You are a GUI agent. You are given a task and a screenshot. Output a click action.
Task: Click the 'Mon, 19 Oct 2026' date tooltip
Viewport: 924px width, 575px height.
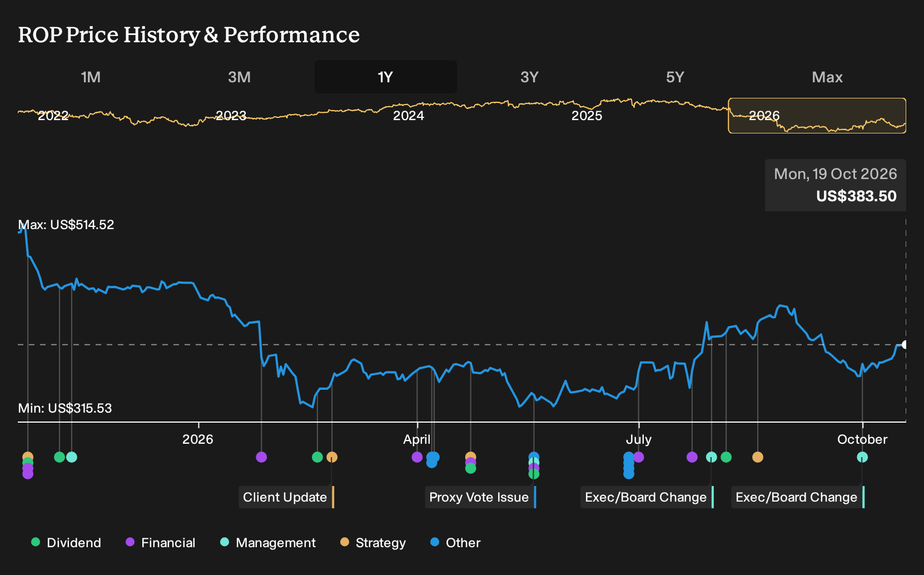click(836, 174)
